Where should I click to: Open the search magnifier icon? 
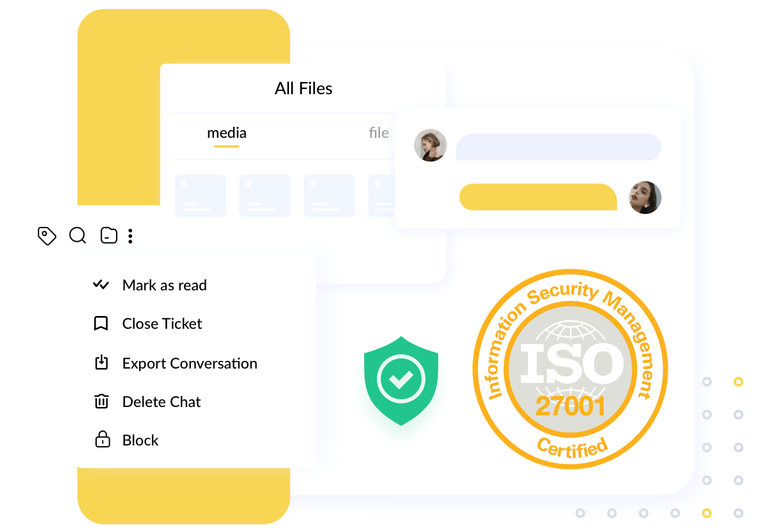pyautogui.click(x=78, y=236)
